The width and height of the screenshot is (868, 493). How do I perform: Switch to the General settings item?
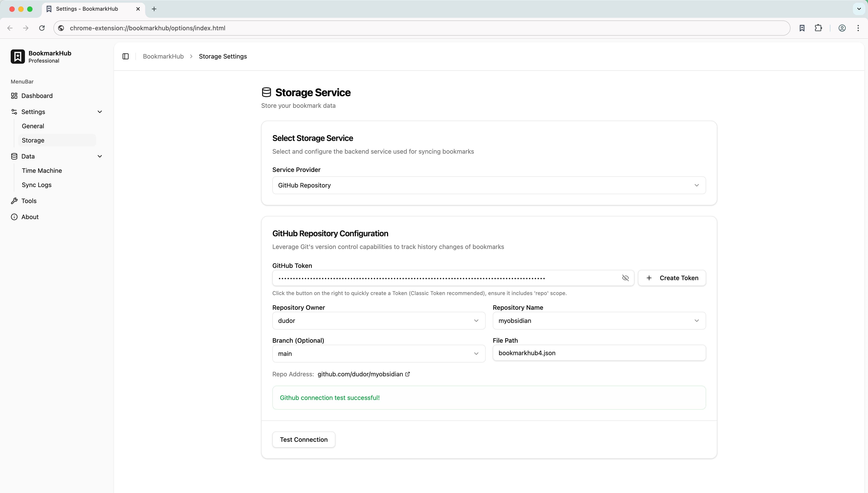click(x=33, y=126)
